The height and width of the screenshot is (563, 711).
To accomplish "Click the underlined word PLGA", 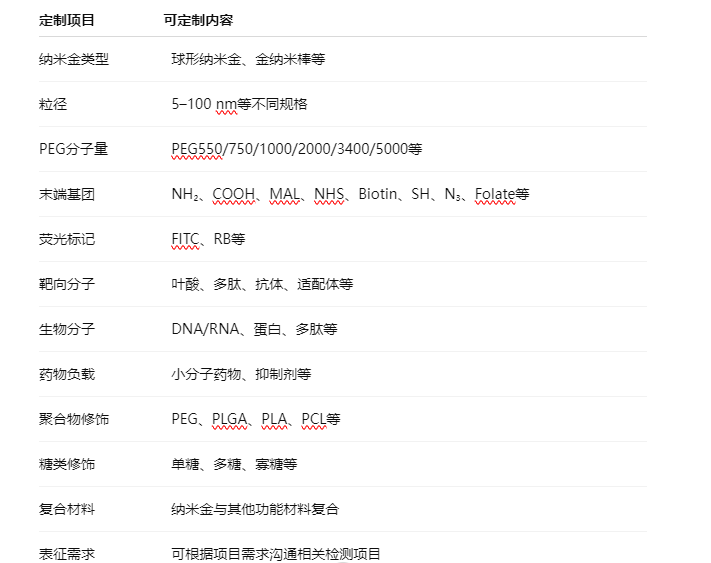I will pos(229,419).
